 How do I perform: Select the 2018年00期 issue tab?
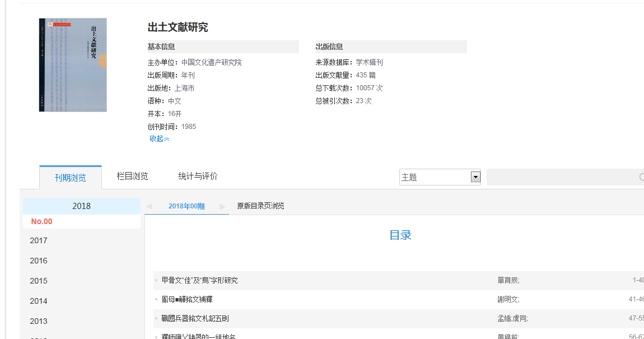[186, 206]
